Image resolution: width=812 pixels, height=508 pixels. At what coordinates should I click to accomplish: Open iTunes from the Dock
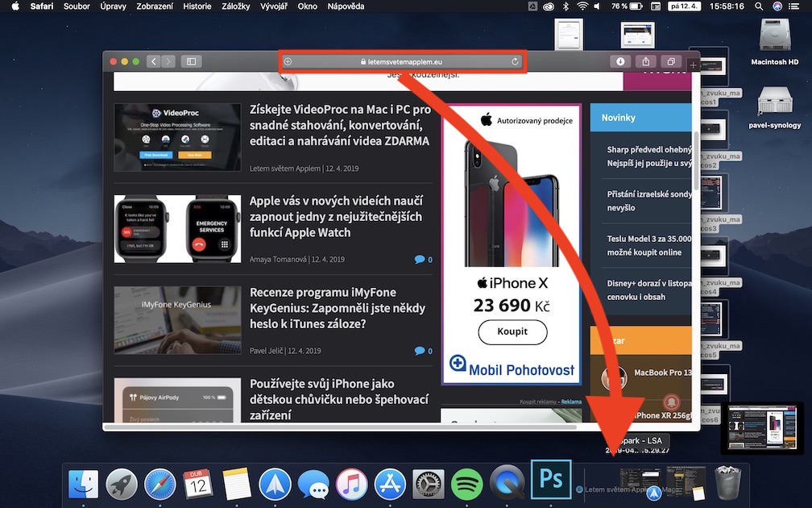(351, 485)
